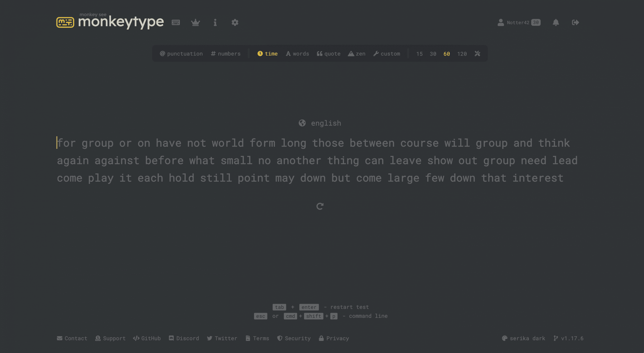The image size is (644, 353).
Task: Toggle the punctuation mode option
Action: 181,54
